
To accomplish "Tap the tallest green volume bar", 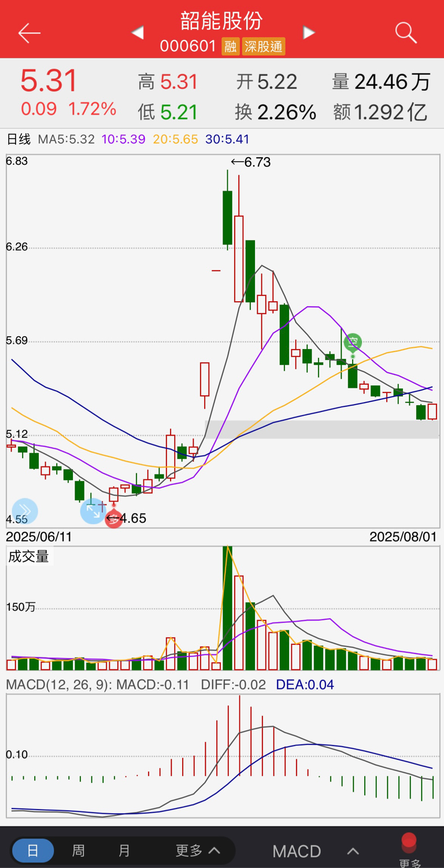I will point(228,608).
